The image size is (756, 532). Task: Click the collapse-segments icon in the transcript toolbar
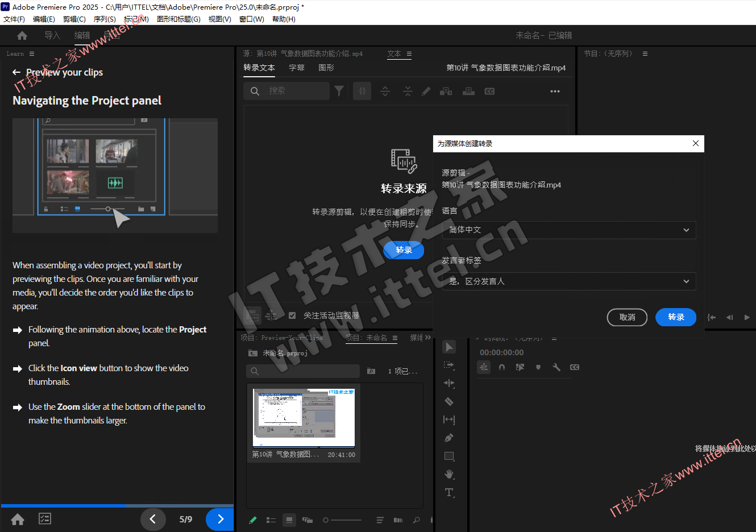pyautogui.click(x=408, y=91)
